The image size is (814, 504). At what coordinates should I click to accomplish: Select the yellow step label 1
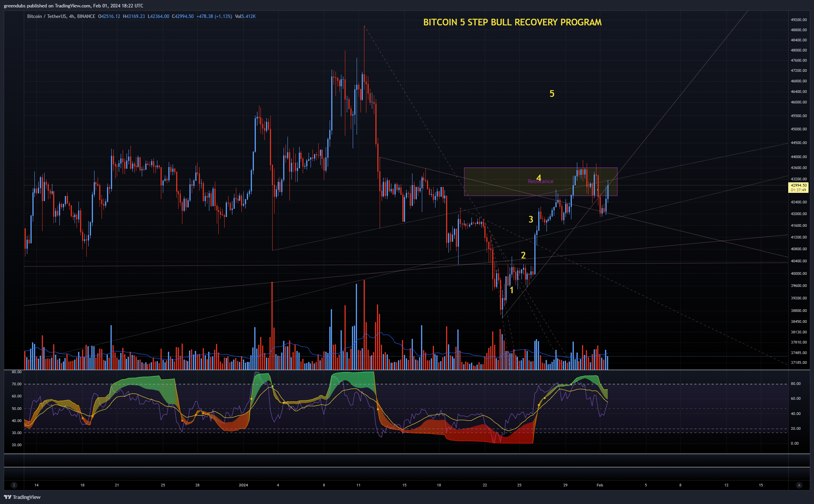pyautogui.click(x=512, y=290)
